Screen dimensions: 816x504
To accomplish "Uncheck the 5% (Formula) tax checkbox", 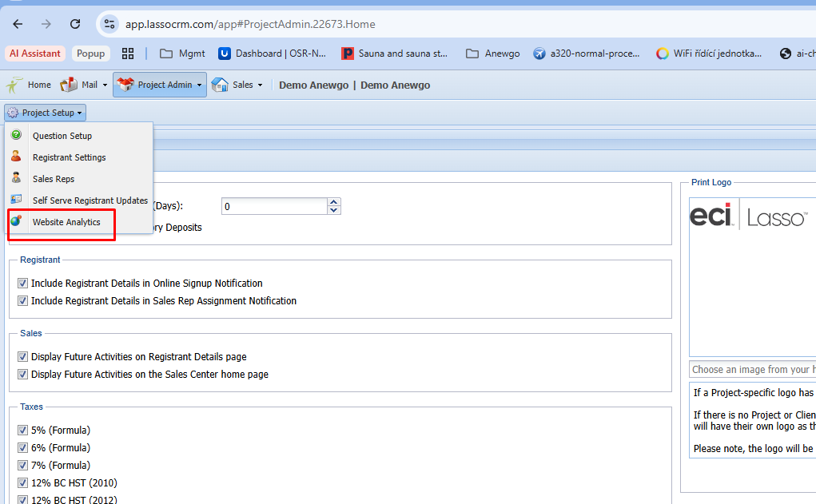I will [x=22, y=431].
